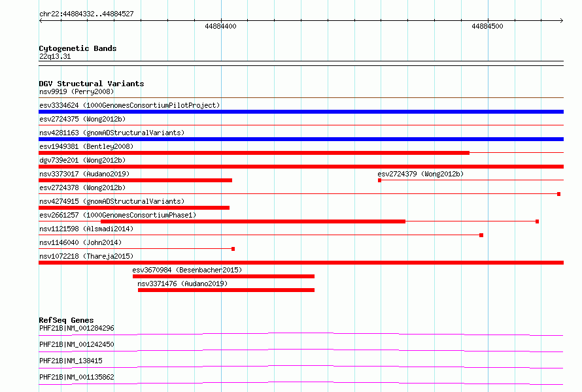
Task: Select the 22q13.31 band label
Action: tap(55, 56)
